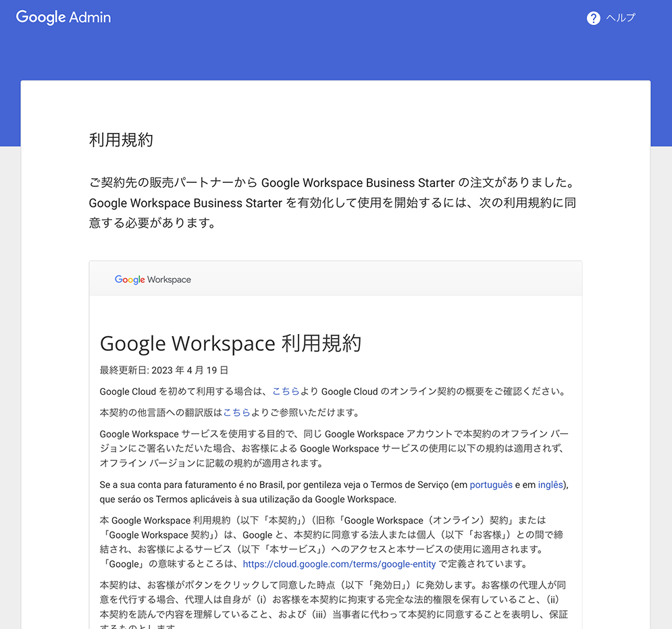Open the こちら link for translated versions

[236, 412]
